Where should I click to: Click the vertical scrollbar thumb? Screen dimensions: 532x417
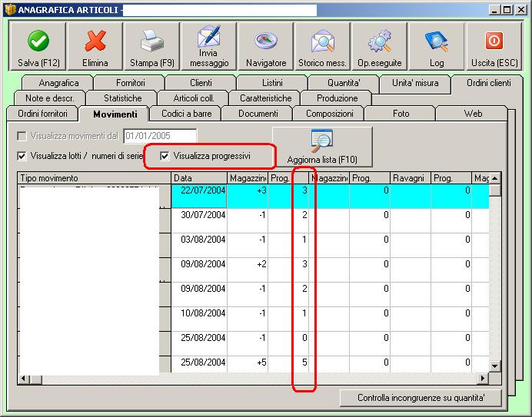(494, 190)
